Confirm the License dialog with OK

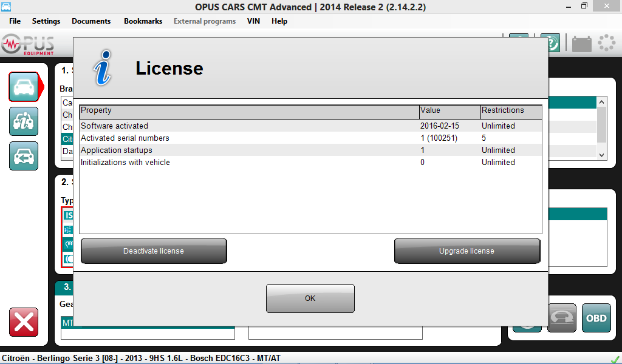pyautogui.click(x=310, y=298)
